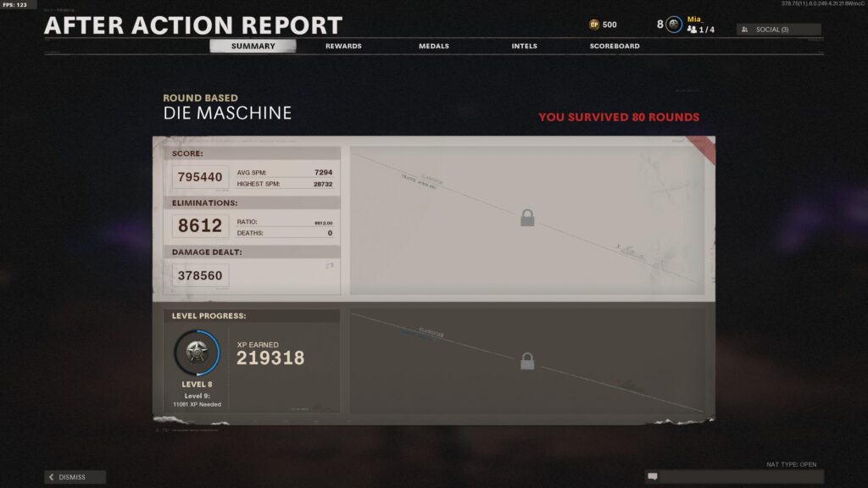Open the Medals tab
Image resolution: width=868 pixels, height=488 pixels.
coord(433,46)
